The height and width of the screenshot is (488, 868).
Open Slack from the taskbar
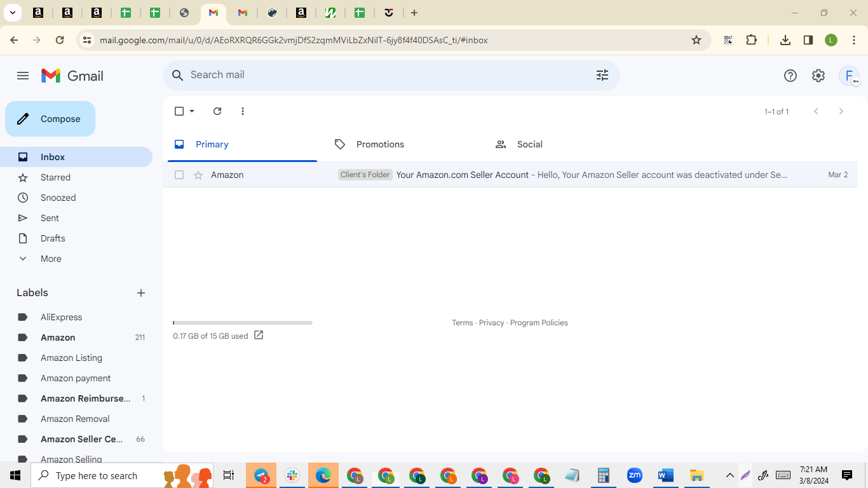[292, 475]
